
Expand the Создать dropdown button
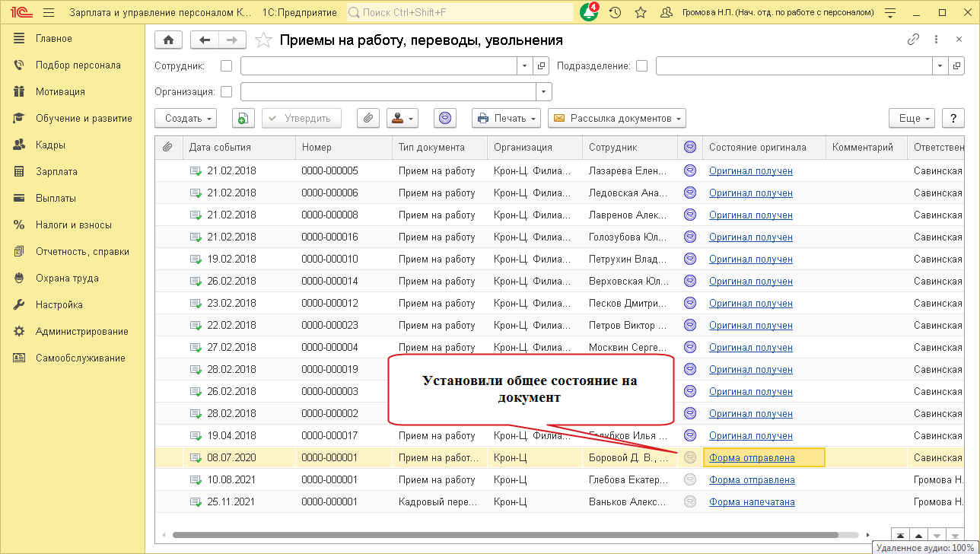(186, 118)
